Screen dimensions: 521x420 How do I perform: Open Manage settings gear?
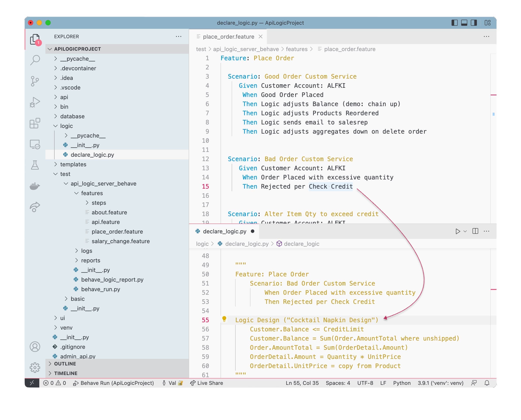(x=35, y=368)
